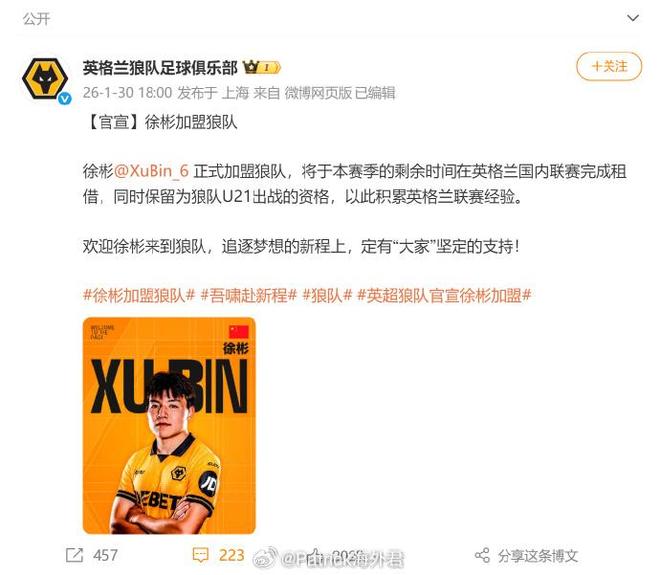Open hashtag #徐彬加盟狼队#
The image size is (660, 575).
[139, 295]
